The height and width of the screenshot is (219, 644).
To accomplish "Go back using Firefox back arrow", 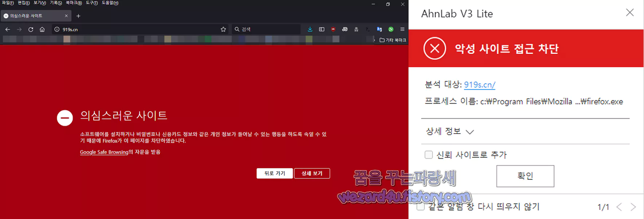I will pyautogui.click(x=8, y=29).
